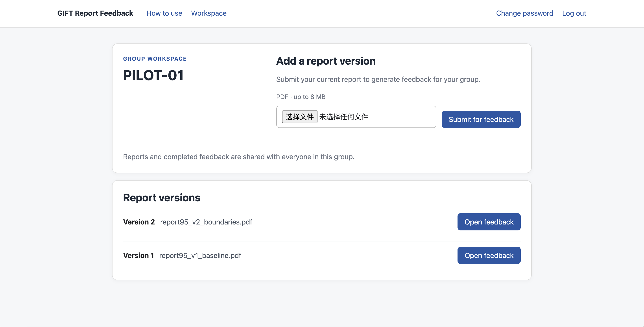Go to the Workspace nav link
Image resolution: width=644 pixels, height=327 pixels.
[x=209, y=13]
